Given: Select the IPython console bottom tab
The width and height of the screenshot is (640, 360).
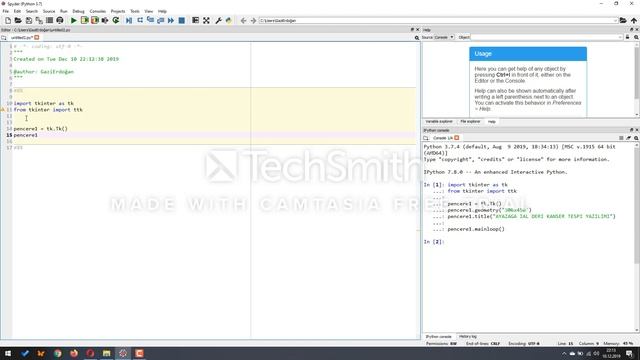Looking at the screenshot, I should coord(438,337).
